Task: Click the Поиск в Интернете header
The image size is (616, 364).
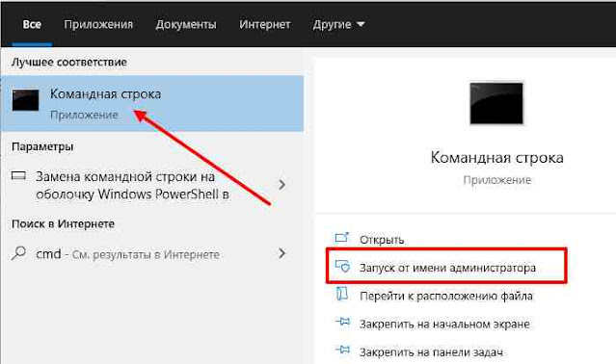Action: point(63,224)
